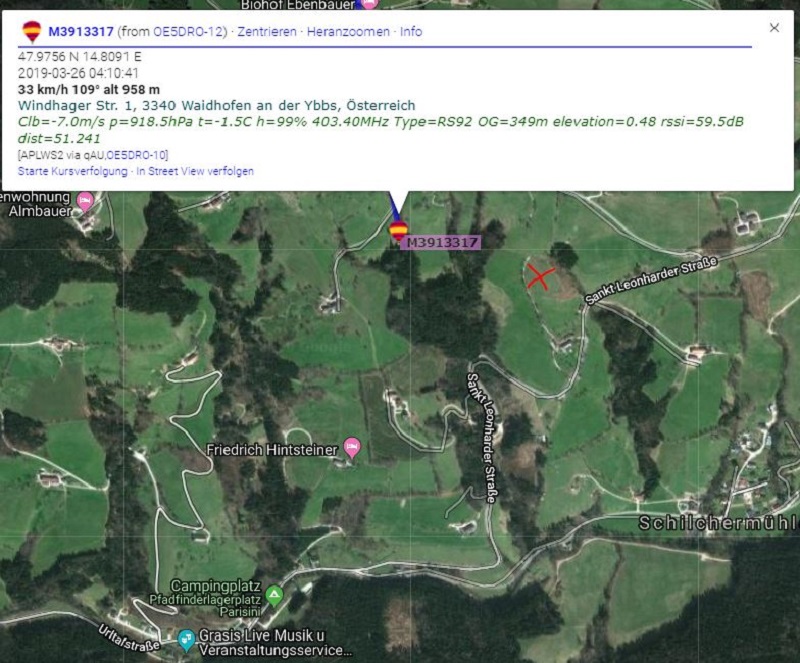The image size is (800, 663).
Task: Open the OE5DRO-10 igate link
Action: (136, 155)
